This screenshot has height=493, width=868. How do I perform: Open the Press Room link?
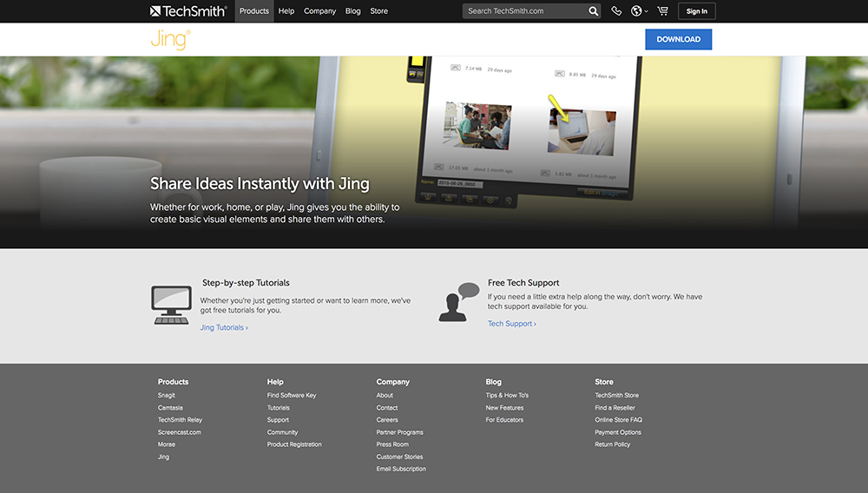392,444
